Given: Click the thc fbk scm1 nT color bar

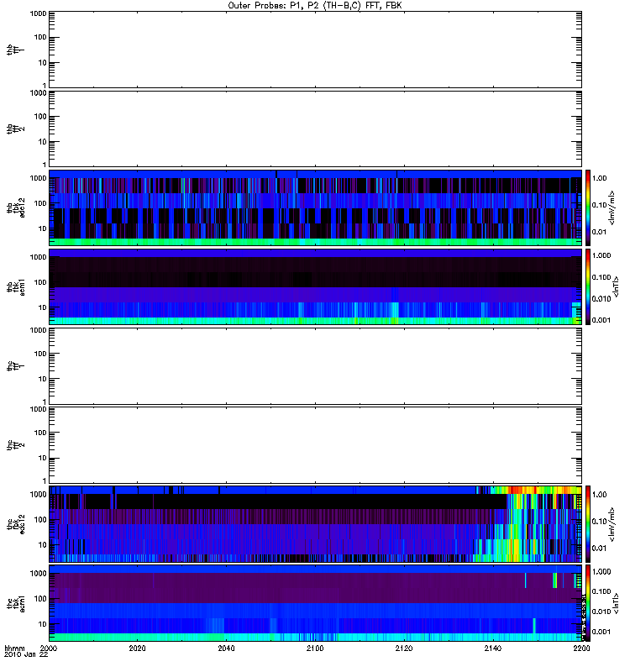Looking at the screenshot, I should click(588, 603).
